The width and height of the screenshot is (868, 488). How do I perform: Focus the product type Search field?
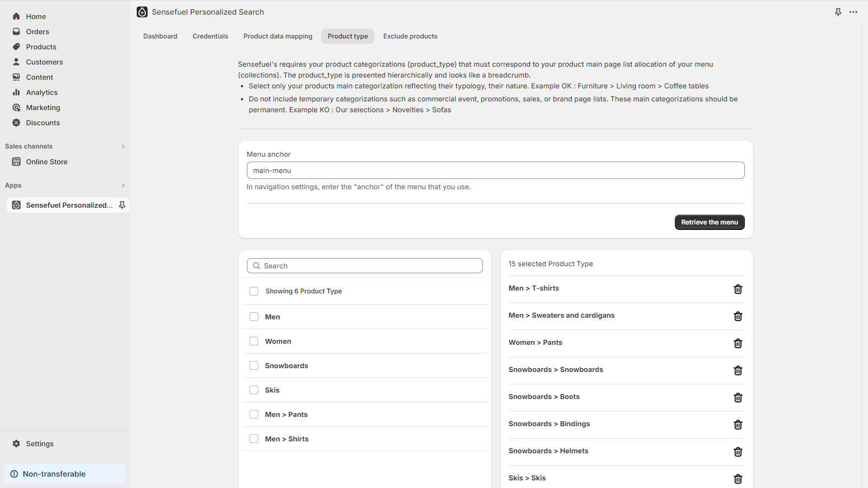(365, 266)
